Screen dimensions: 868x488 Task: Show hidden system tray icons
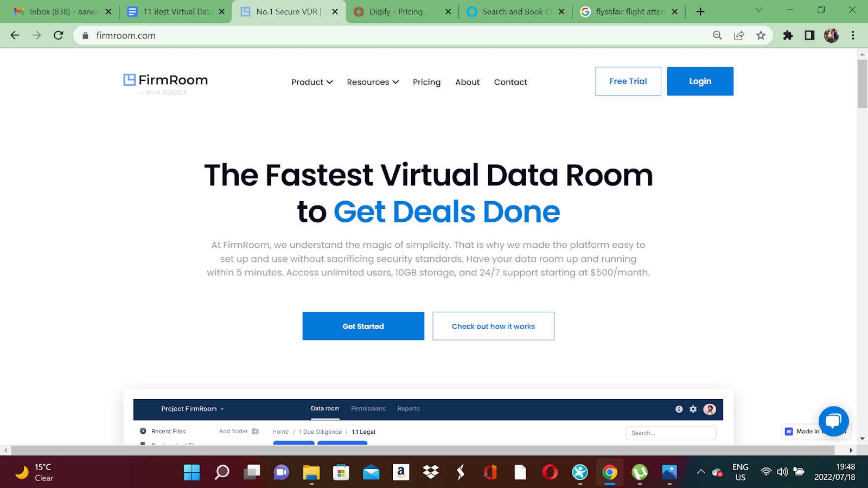pyautogui.click(x=701, y=472)
